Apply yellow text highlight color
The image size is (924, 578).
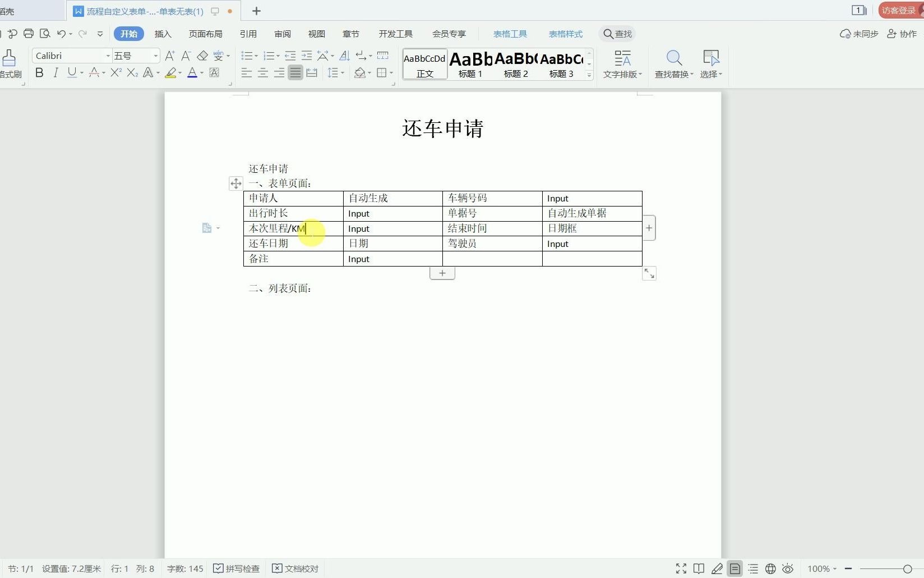tap(171, 73)
